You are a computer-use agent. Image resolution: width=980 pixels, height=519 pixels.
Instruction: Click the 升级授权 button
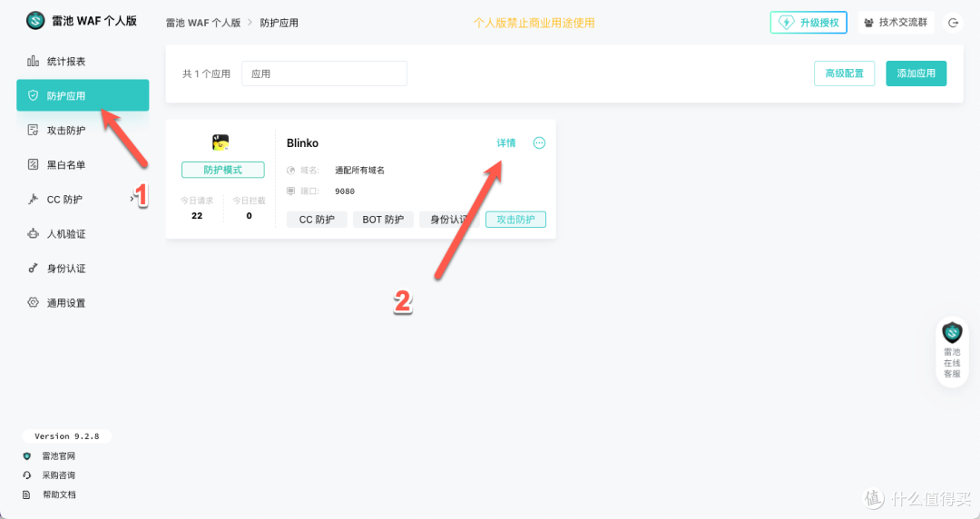point(808,23)
